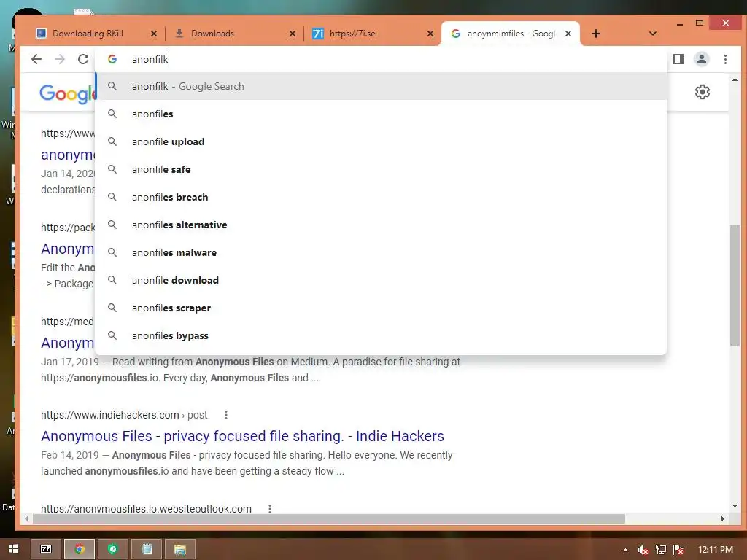This screenshot has height=560, width=747.
Task: Open the notepad icon on the taskbar
Action: [x=147, y=549]
